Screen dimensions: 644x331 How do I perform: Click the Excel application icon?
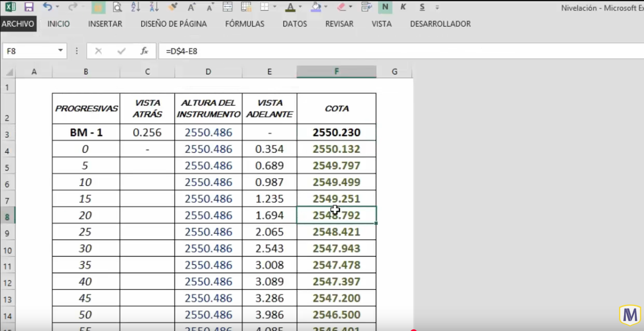coord(11,7)
